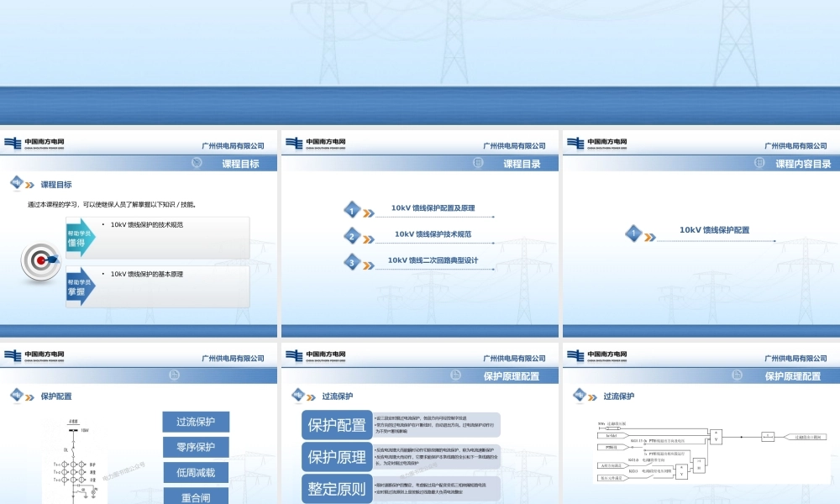Click the large 保护原理 label box
840x504 pixels.
coord(337,458)
